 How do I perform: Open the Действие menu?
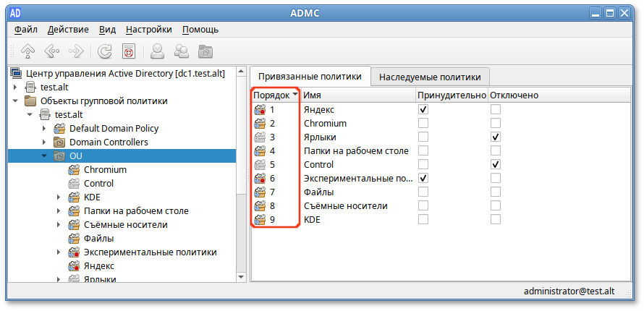point(68,30)
